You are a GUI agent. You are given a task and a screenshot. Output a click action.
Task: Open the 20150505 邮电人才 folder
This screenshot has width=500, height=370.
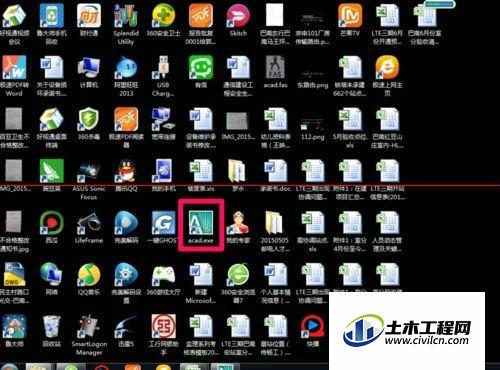click(x=275, y=223)
